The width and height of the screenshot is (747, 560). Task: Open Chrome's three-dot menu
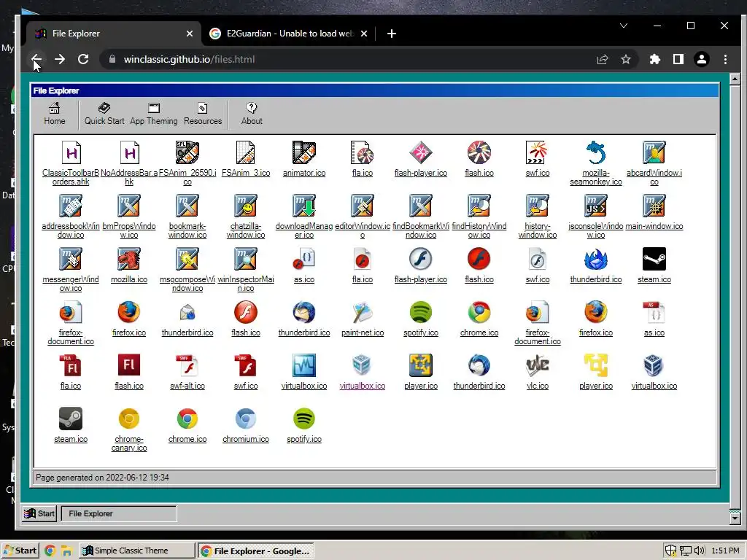(x=725, y=60)
